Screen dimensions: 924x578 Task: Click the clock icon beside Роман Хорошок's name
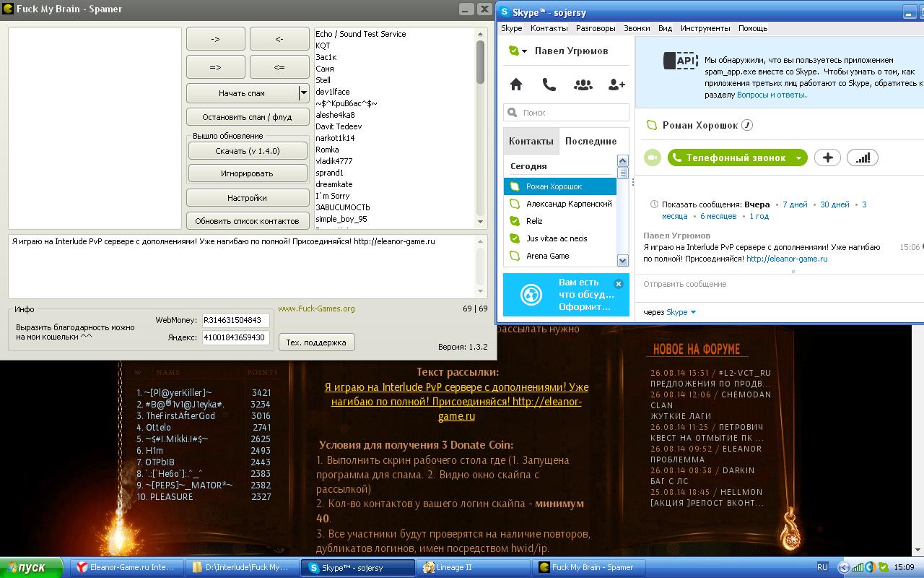(748, 125)
